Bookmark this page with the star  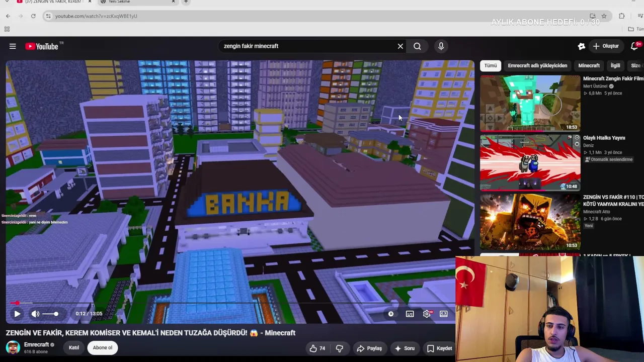click(604, 16)
